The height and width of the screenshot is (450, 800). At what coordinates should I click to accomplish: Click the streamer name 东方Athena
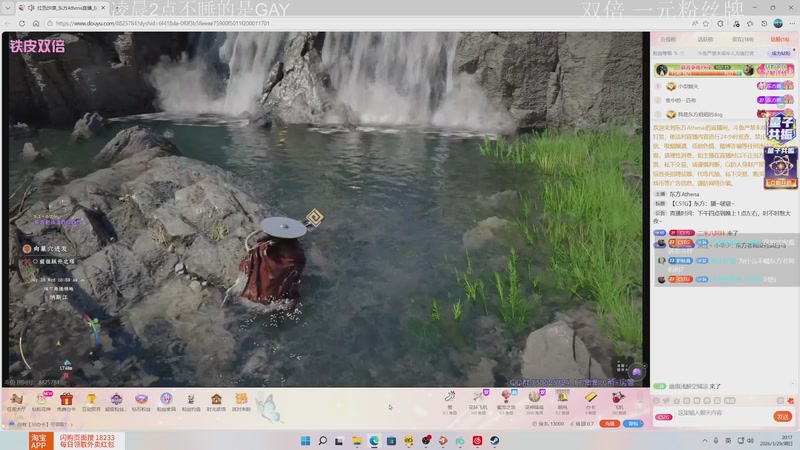tap(684, 194)
